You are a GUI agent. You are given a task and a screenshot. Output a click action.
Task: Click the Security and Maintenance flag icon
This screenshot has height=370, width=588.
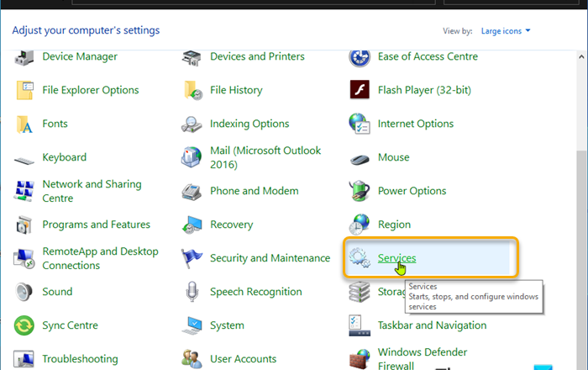pyautogui.click(x=192, y=258)
